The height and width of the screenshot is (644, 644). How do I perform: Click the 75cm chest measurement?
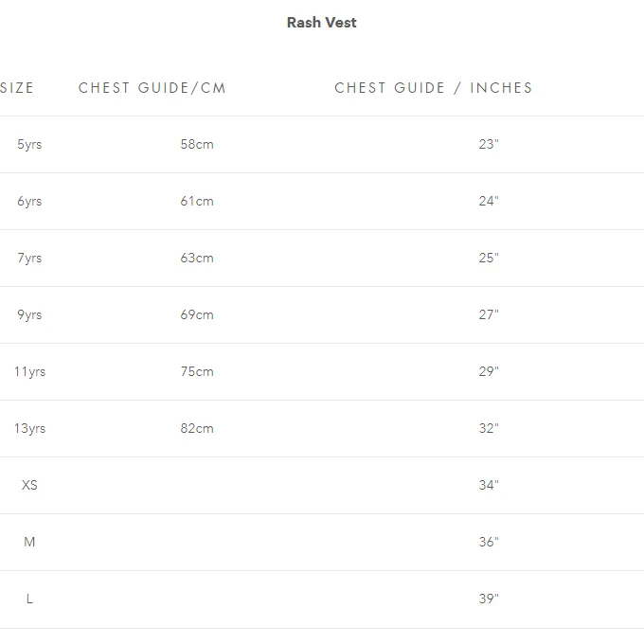click(197, 371)
